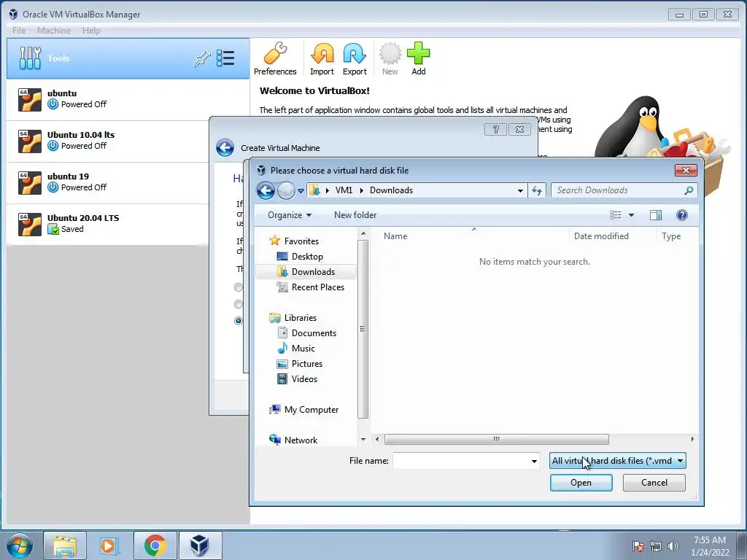Click the Cancel button
This screenshot has height=560, width=747.
pyautogui.click(x=654, y=483)
